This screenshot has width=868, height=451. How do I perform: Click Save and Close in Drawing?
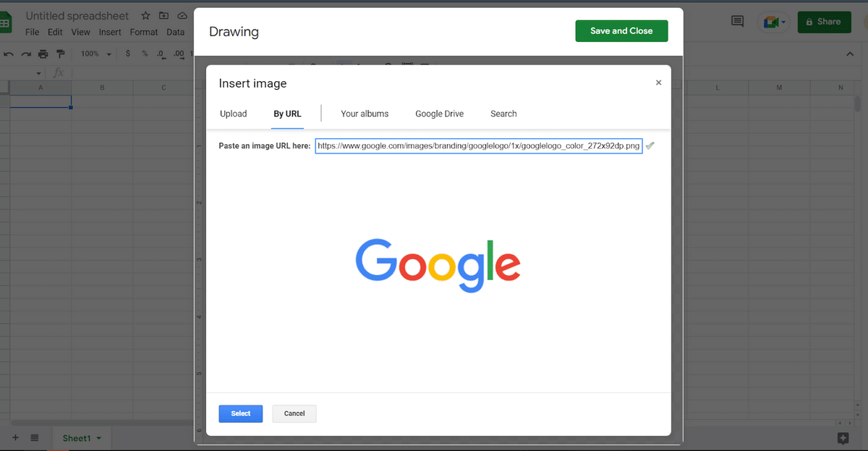[x=621, y=31]
